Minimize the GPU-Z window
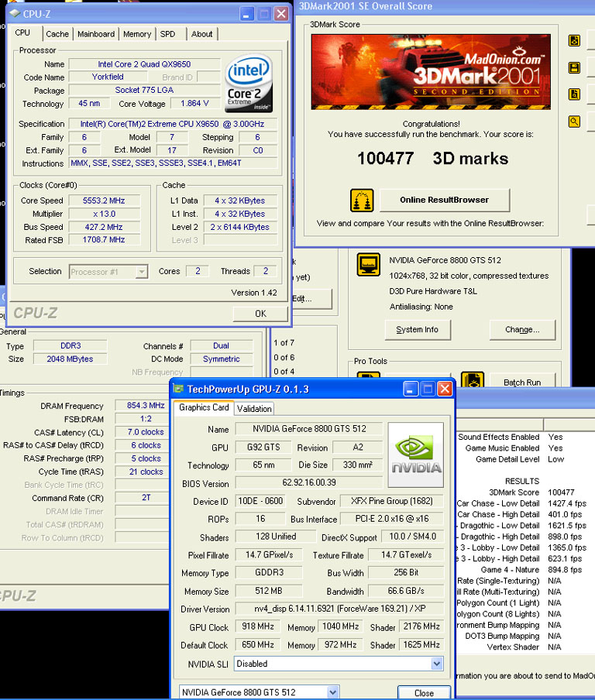595x700 pixels. (x=410, y=389)
